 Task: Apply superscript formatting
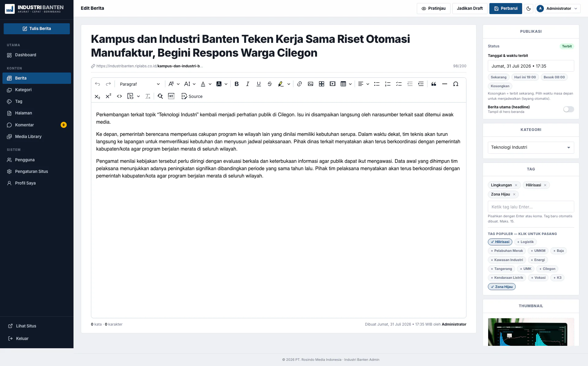(108, 96)
